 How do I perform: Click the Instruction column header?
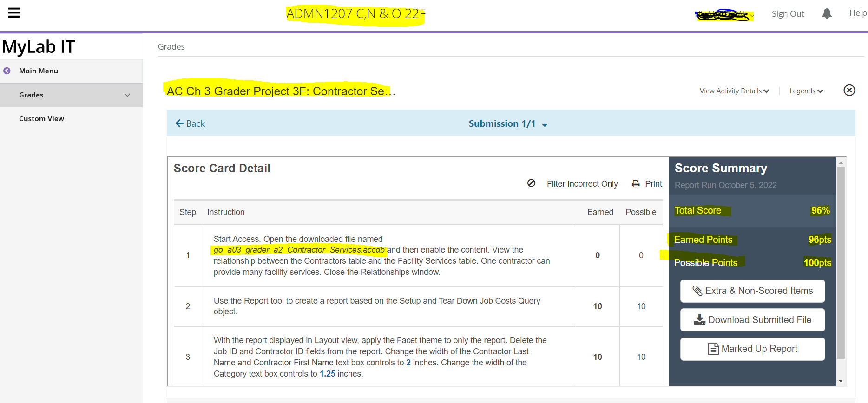coord(226,212)
